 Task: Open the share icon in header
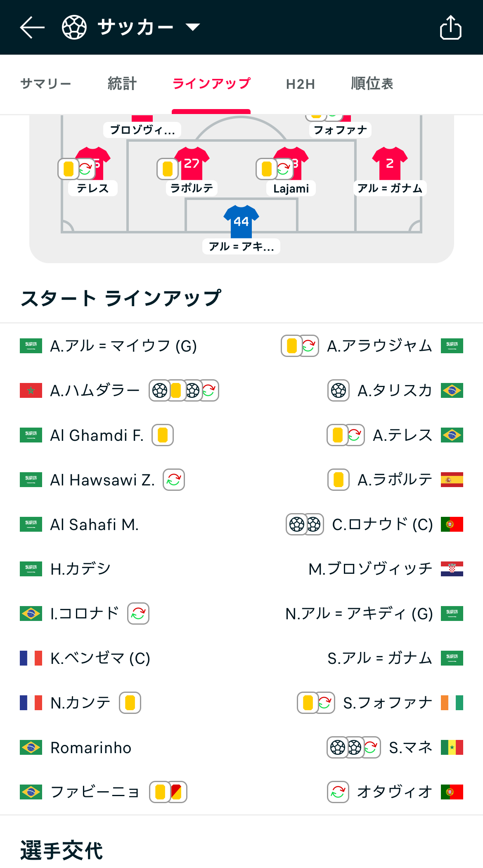450,27
